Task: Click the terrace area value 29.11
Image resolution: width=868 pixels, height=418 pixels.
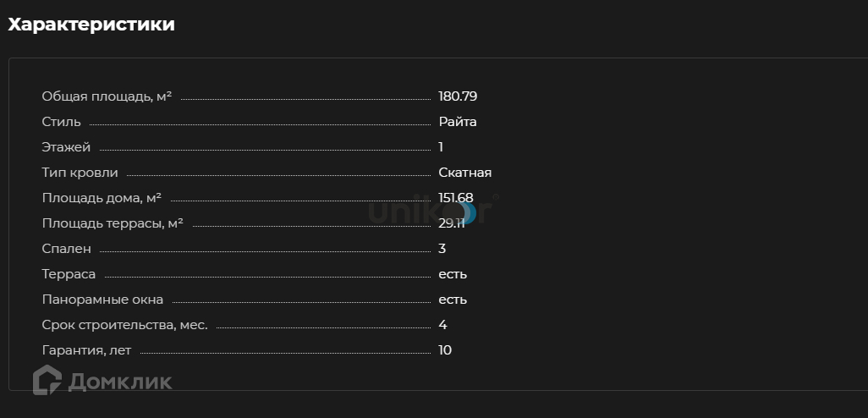Action: [x=452, y=223]
